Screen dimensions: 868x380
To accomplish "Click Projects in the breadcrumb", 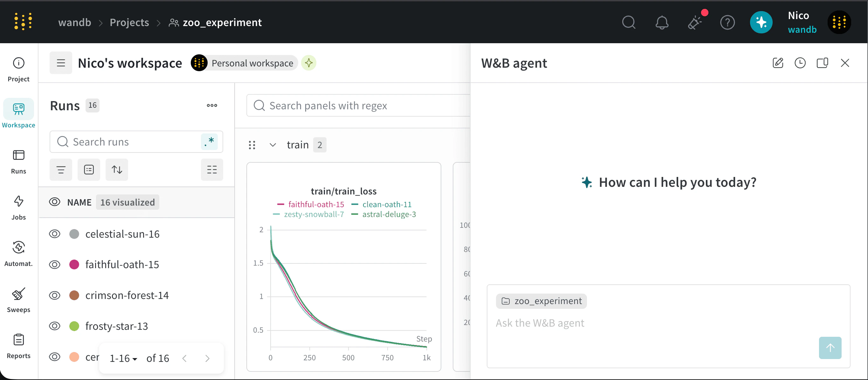I will pyautogui.click(x=129, y=22).
